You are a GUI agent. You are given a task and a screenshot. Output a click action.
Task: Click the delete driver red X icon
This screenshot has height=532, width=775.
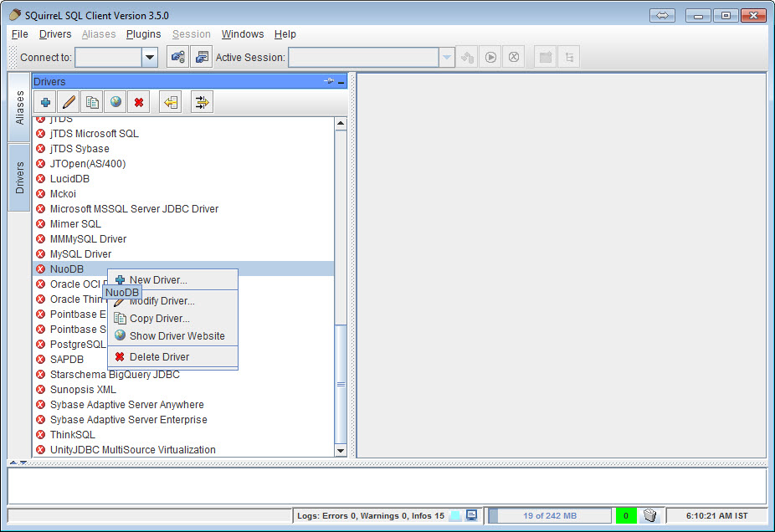tap(139, 102)
